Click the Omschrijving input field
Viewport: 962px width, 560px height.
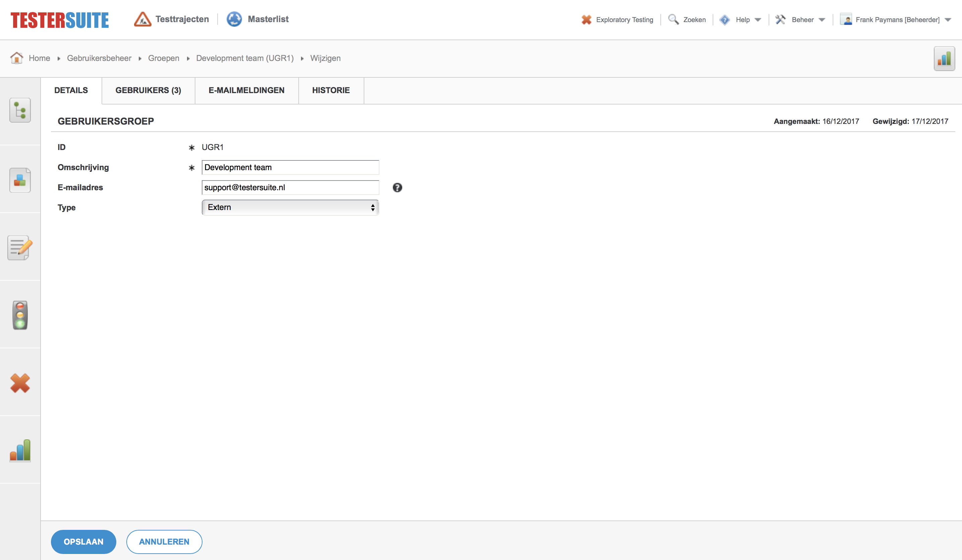[x=290, y=167]
